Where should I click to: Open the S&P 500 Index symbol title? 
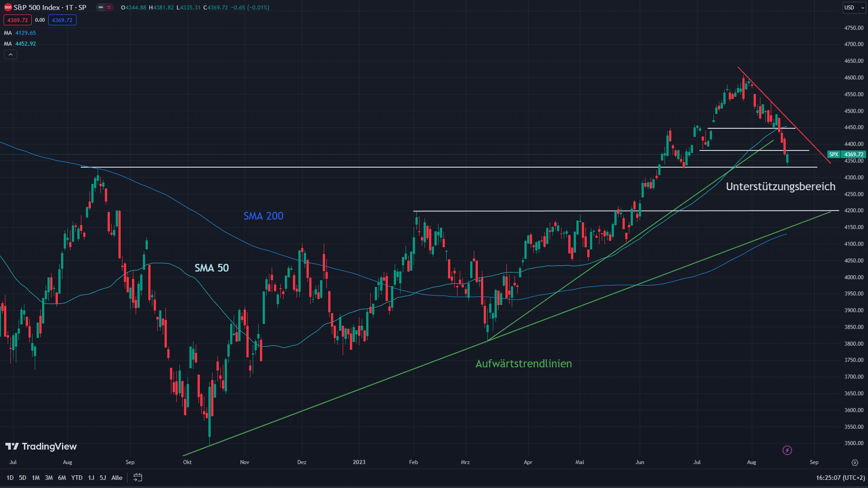pyautogui.click(x=50, y=7)
